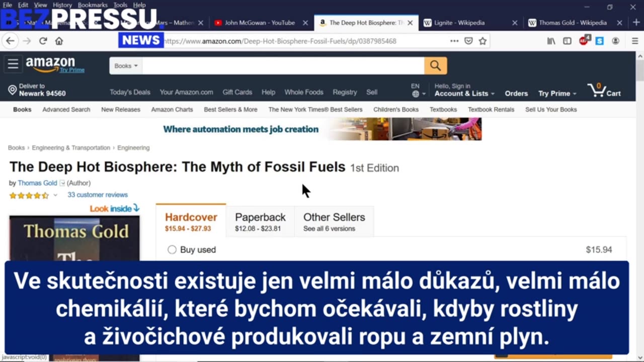Expand the EN language dropdown arrow

coord(424,94)
